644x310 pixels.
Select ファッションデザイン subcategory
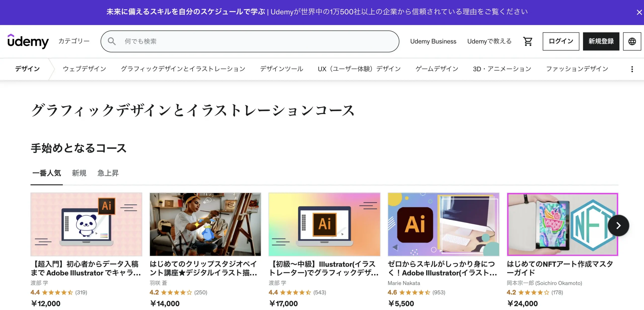pyautogui.click(x=577, y=69)
